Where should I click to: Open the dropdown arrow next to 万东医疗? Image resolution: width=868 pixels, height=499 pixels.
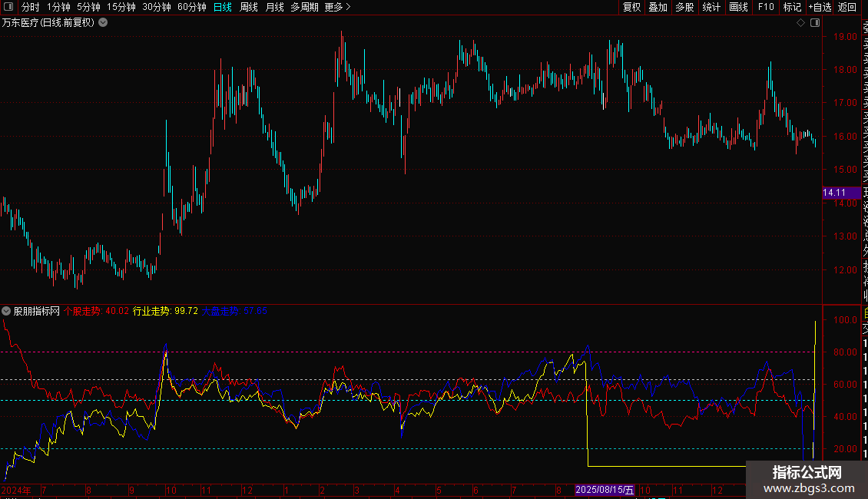click(103, 23)
